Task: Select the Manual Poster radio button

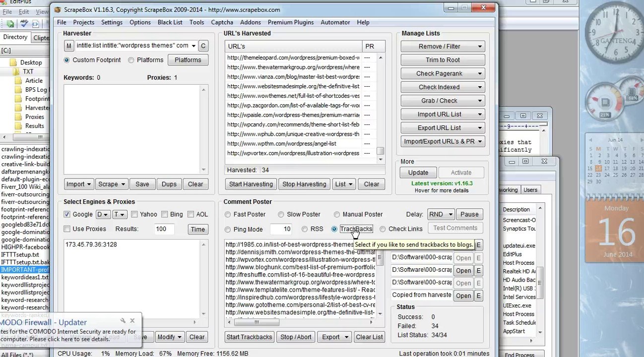Action: click(337, 214)
